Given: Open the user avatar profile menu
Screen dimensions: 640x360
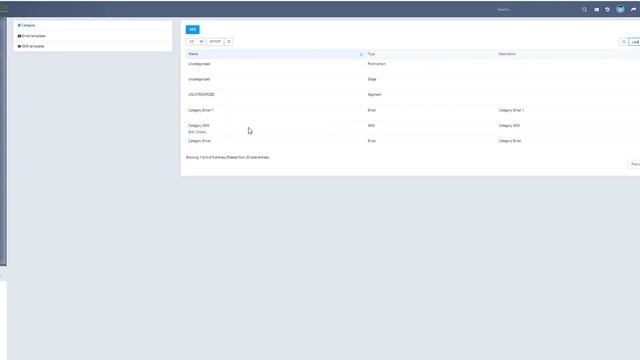Looking at the screenshot, I should 620,9.
